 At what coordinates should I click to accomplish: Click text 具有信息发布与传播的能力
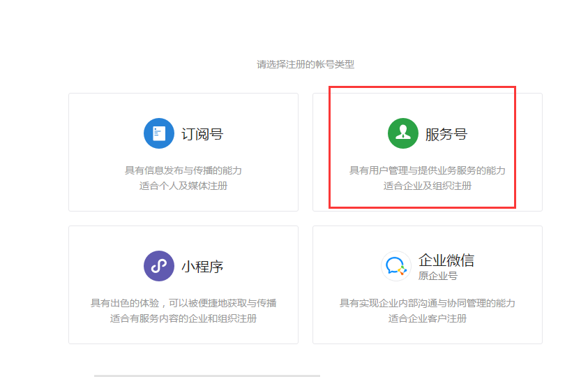point(183,170)
